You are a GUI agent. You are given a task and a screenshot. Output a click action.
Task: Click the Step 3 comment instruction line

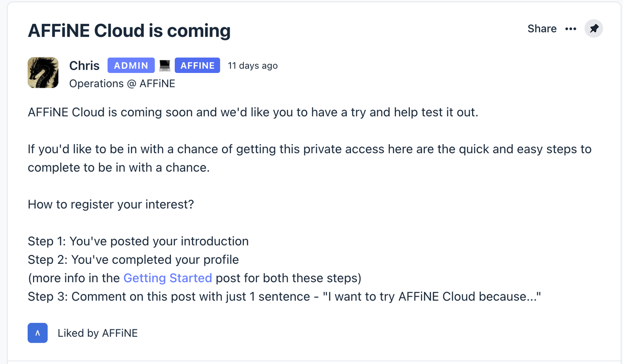[x=285, y=296]
